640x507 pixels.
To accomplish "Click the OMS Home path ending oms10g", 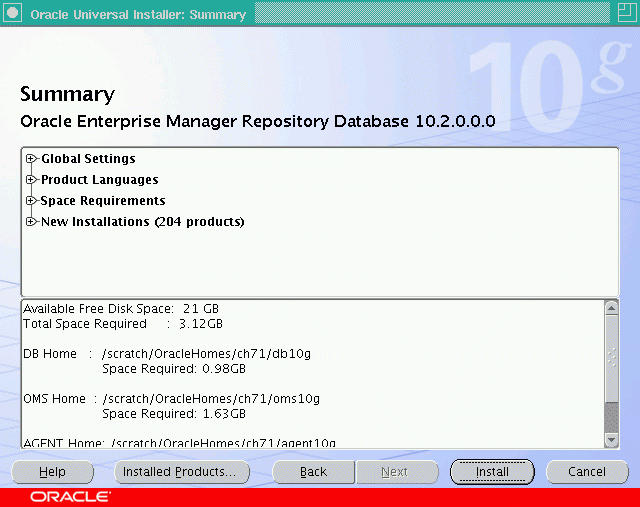I will [x=211, y=399].
